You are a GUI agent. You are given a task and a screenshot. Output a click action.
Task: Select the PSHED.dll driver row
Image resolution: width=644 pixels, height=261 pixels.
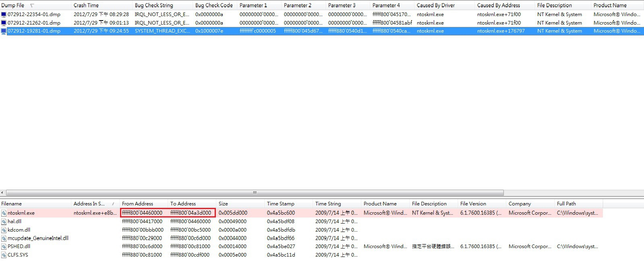pos(301,246)
